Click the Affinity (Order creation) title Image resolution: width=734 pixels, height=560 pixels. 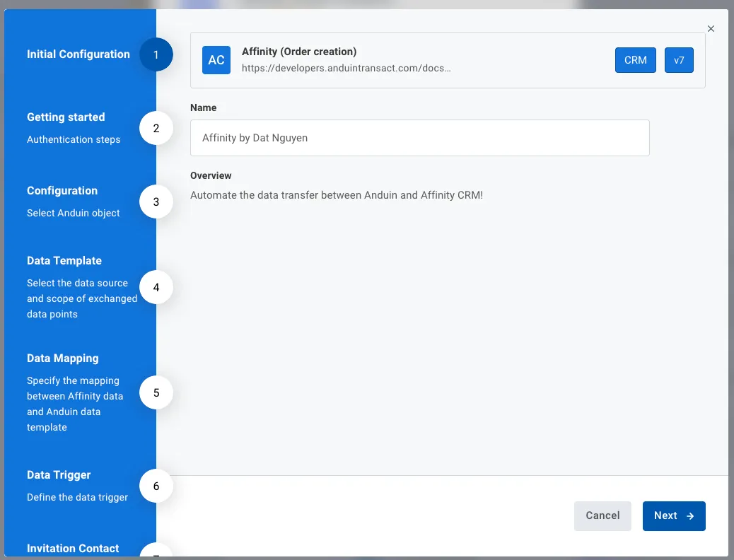click(x=299, y=52)
